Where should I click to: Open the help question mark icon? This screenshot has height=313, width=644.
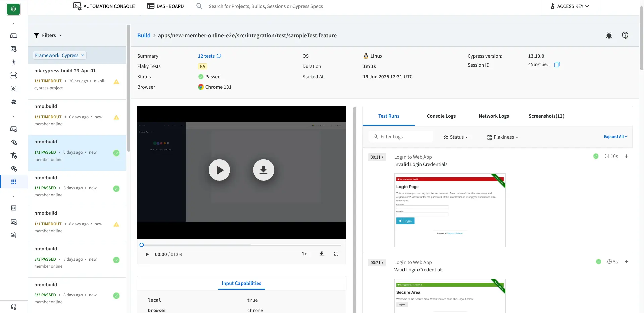click(625, 35)
